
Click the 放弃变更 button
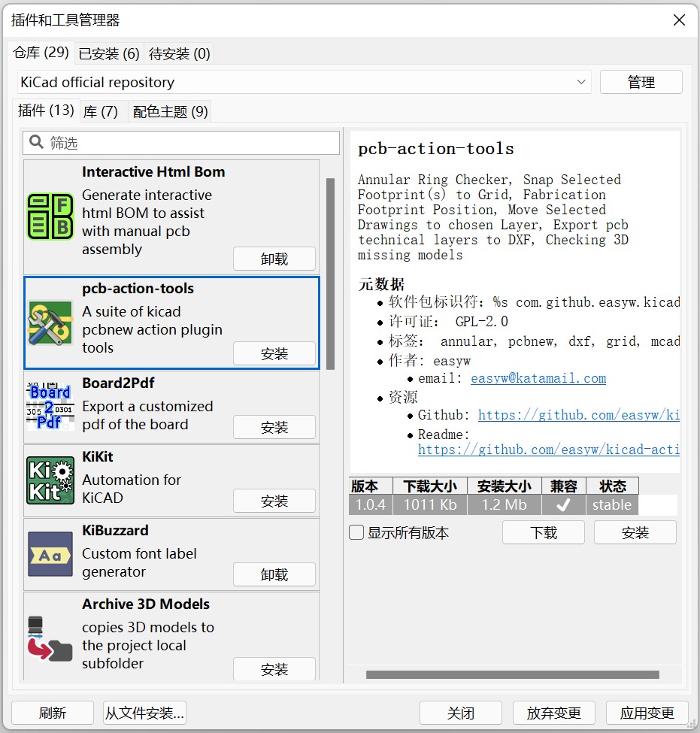(553, 713)
